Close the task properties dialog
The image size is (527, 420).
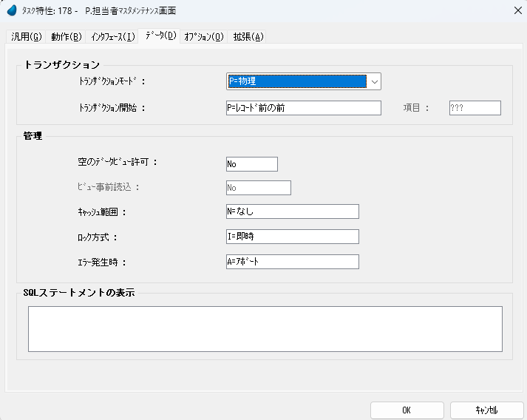pos(515,11)
